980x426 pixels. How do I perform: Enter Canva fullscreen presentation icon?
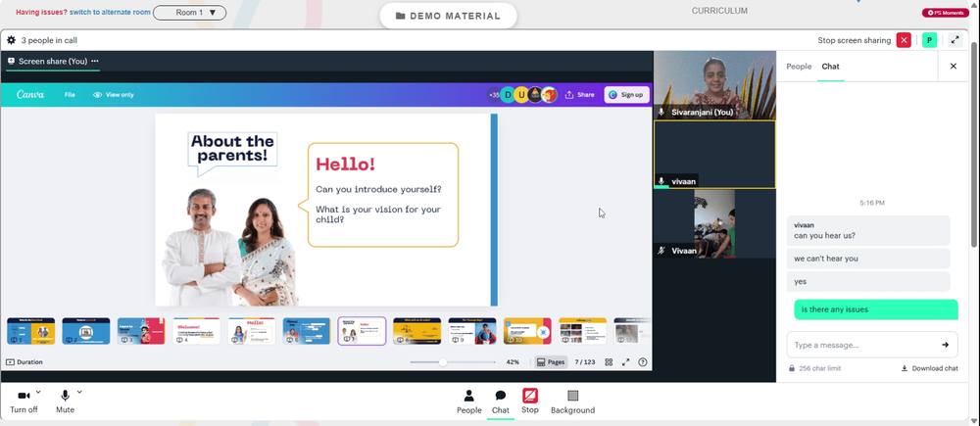coord(625,361)
